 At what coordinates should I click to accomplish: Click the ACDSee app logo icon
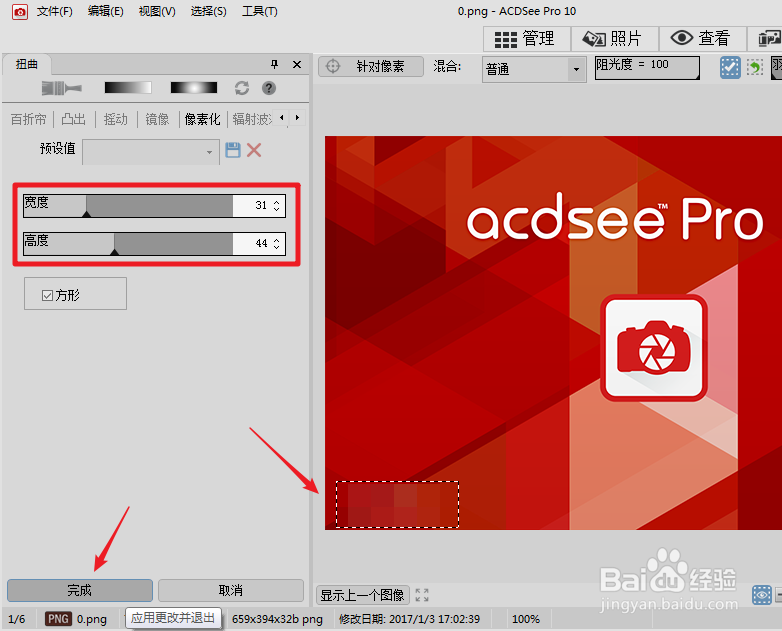click(x=20, y=11)
